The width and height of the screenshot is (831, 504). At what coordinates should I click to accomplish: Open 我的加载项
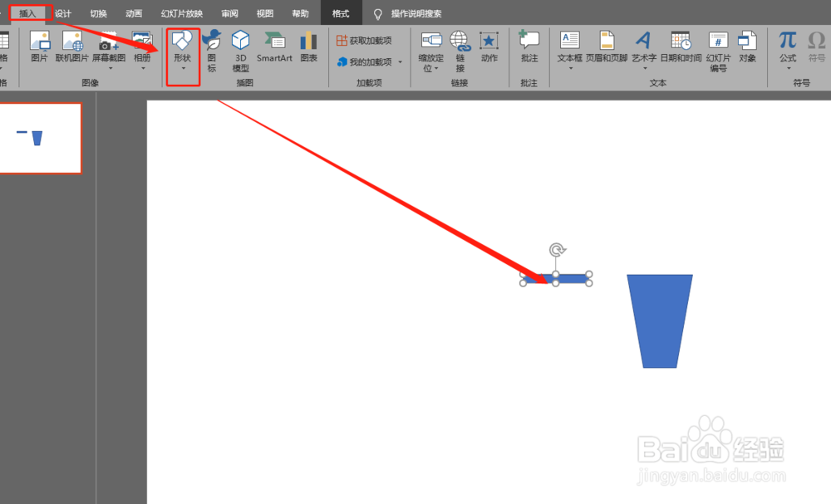point(365,62)
